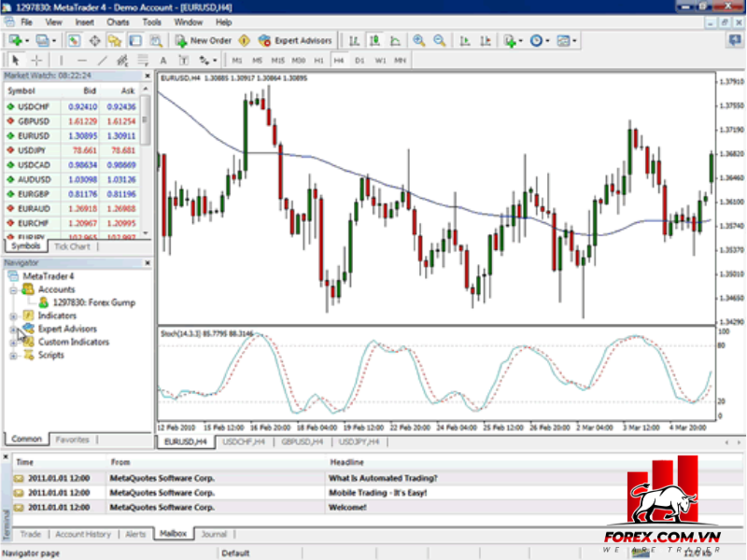
Task: Open the GBPUSD,H4 chart tab
Action: click(302, 441)
